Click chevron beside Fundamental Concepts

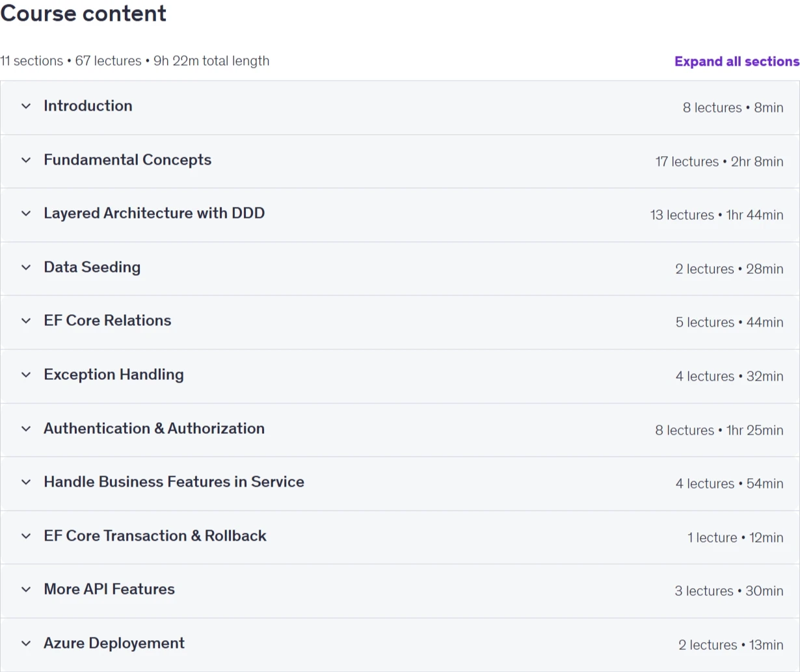tap(26, 160)
